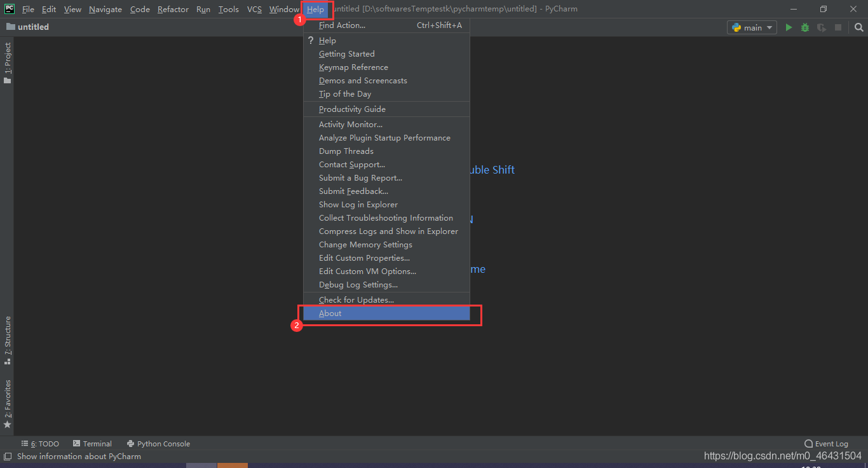Select About in the Help menu
The image size is (868, 468).
coord(330,313)
